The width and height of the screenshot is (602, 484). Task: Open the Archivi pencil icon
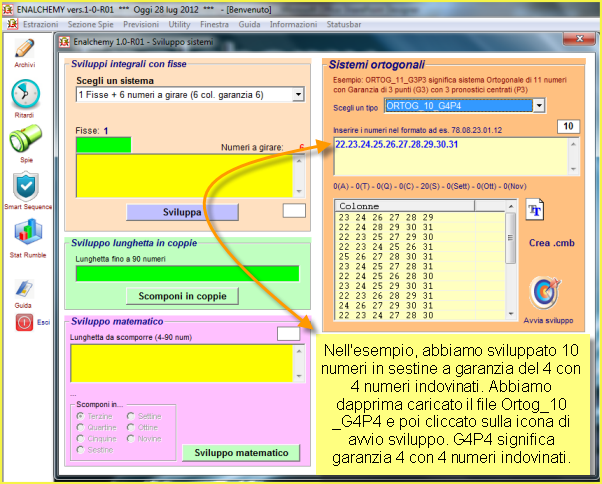click(x=25, y=49)
